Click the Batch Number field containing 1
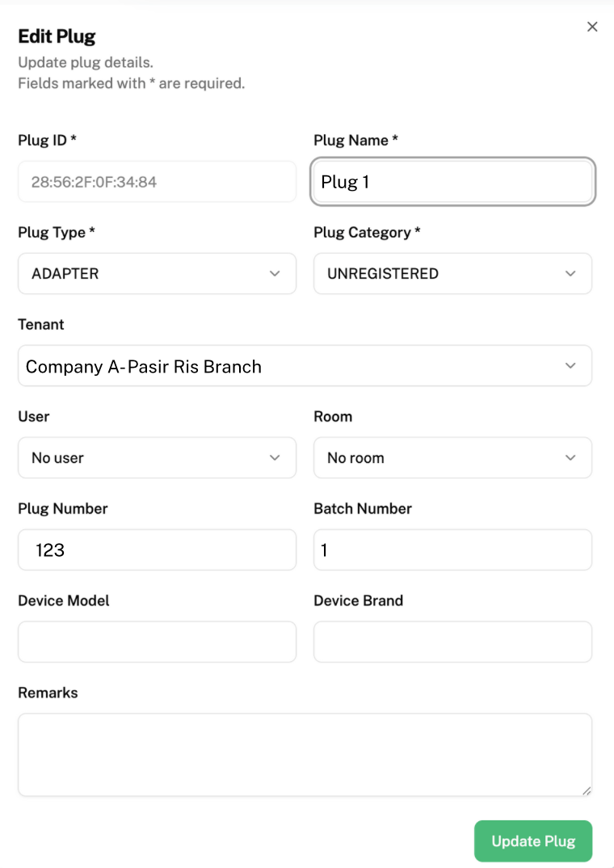Viewport: 614px width, 868px height. coord(452,550)
